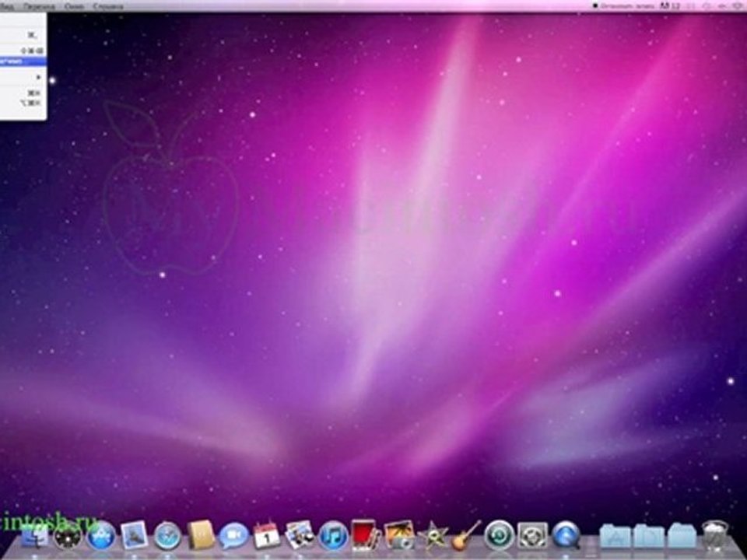Image resolution: width=747 pixels, height=560 pixels.
Task: Open the Trash in the Dock
Action: click(715, 535)
